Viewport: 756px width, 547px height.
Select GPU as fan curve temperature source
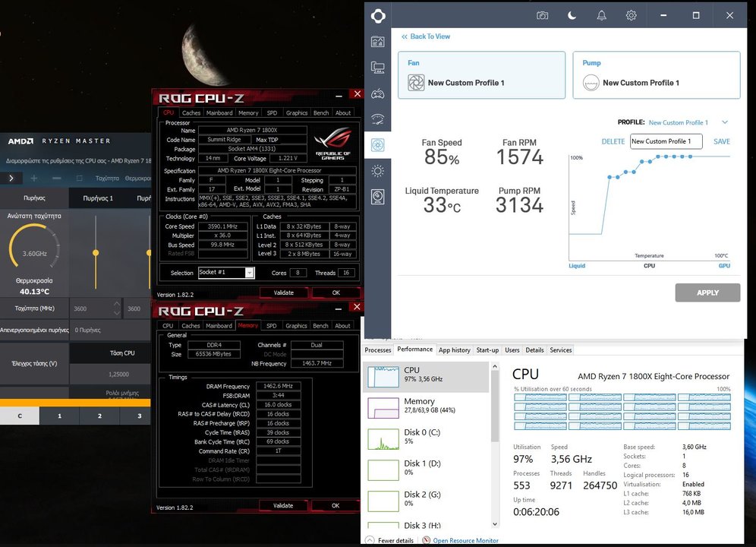point(724,266)
